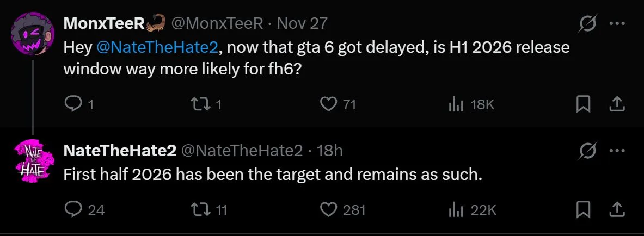Open Grok icon on NateTheHate2's reply

click(x=588, y=151)
